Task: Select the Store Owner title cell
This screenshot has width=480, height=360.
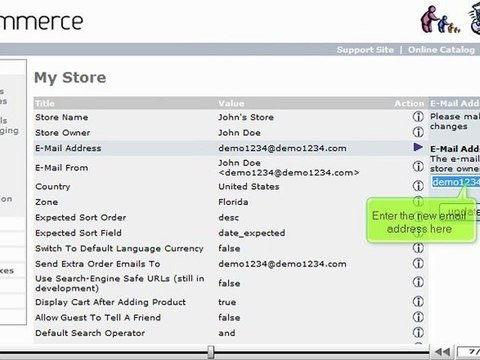Action: [x=63, y=133]
